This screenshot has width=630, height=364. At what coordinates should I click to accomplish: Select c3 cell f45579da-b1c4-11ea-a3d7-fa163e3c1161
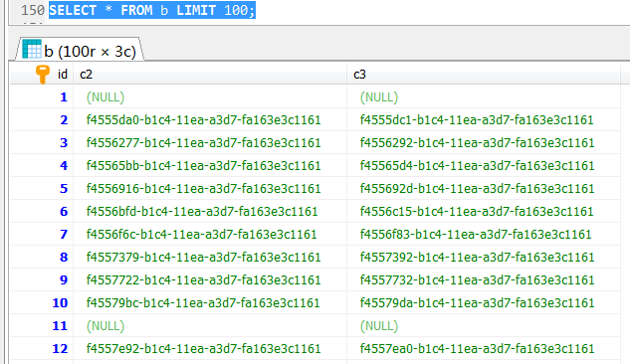484,303
